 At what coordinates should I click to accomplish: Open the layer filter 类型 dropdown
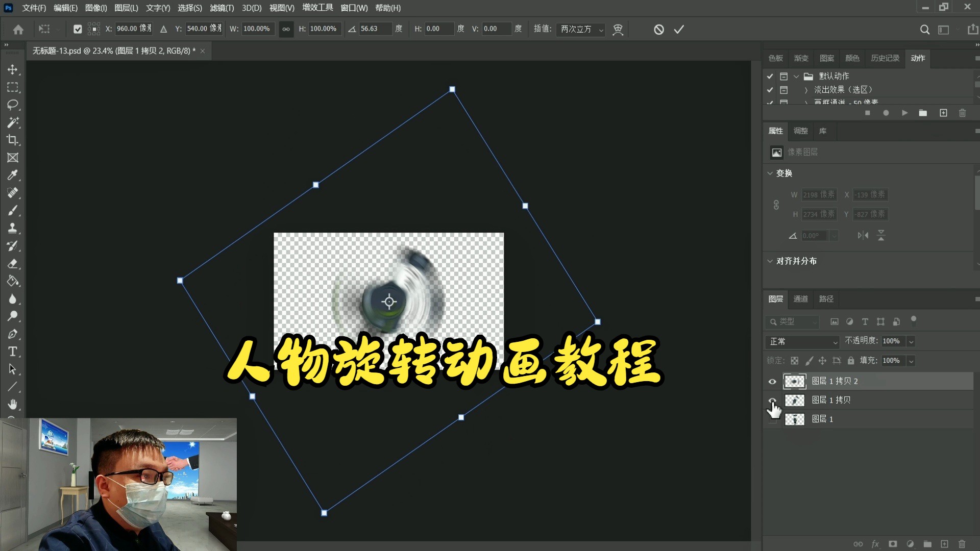[x=792, y=322]
